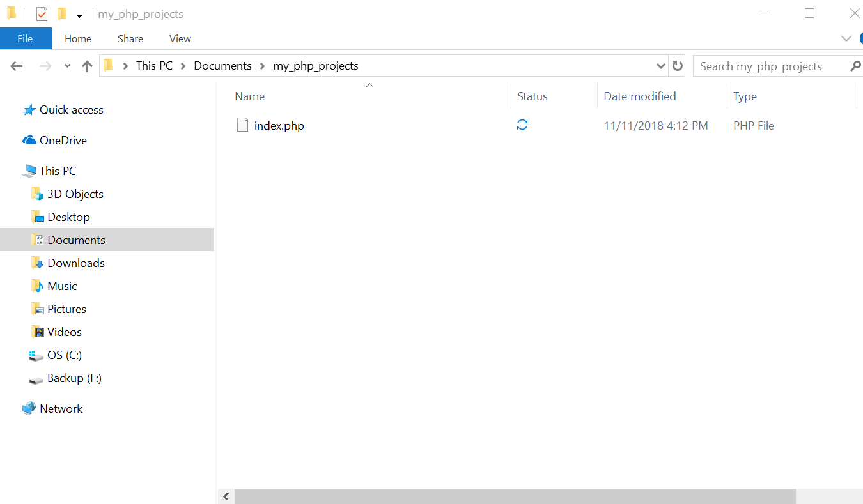Open the File menu
Screen dimensions: 863x504
pyautogui.click(x=25, y=38)
